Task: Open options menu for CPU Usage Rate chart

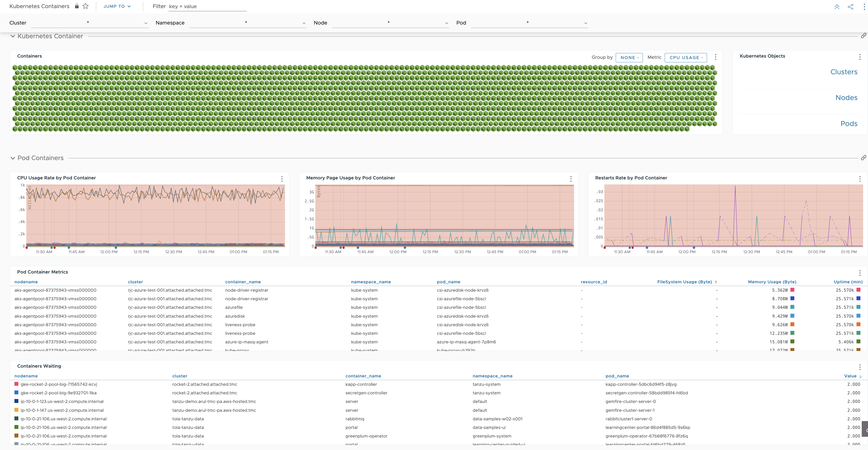Action: click(x=282, y=179)
